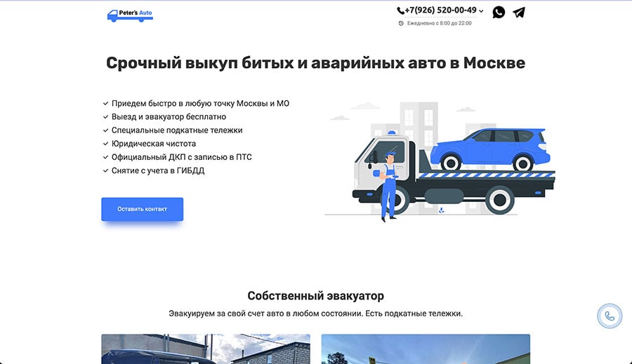The image size is (632, 364).
Task: Click text Выезд и эвакуатор бесплатно
Action: coord(169,116)
